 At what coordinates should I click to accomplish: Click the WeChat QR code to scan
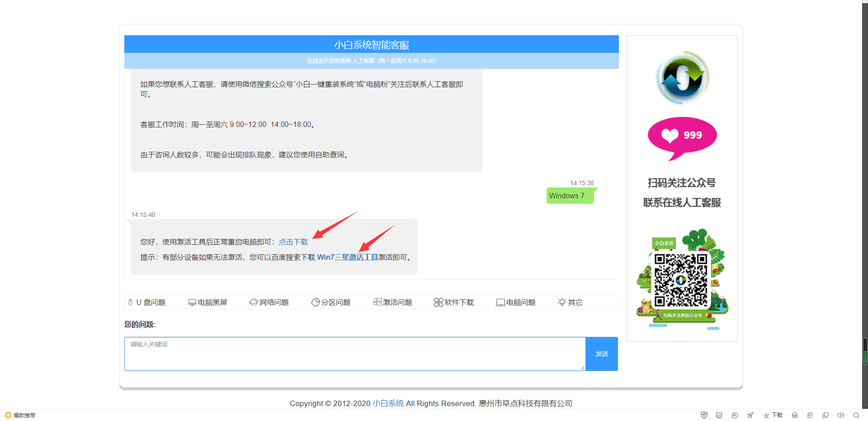click(x=682, y=280)
